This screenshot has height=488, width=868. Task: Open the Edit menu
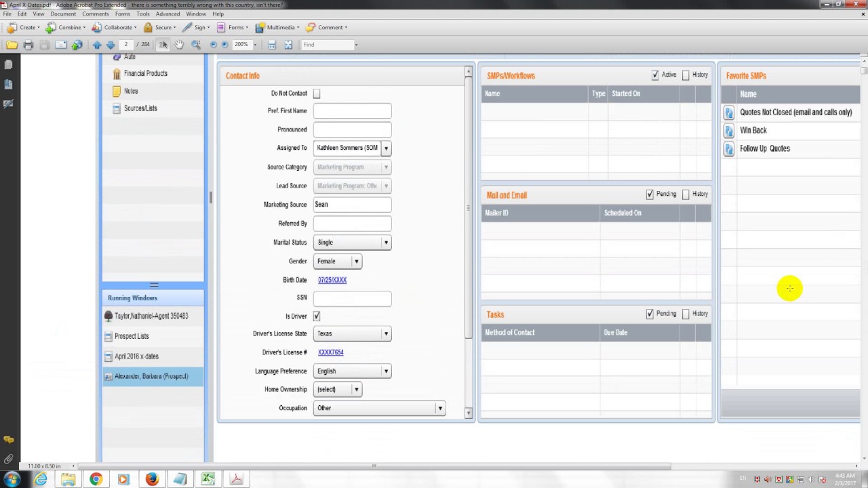click(22, 14)
